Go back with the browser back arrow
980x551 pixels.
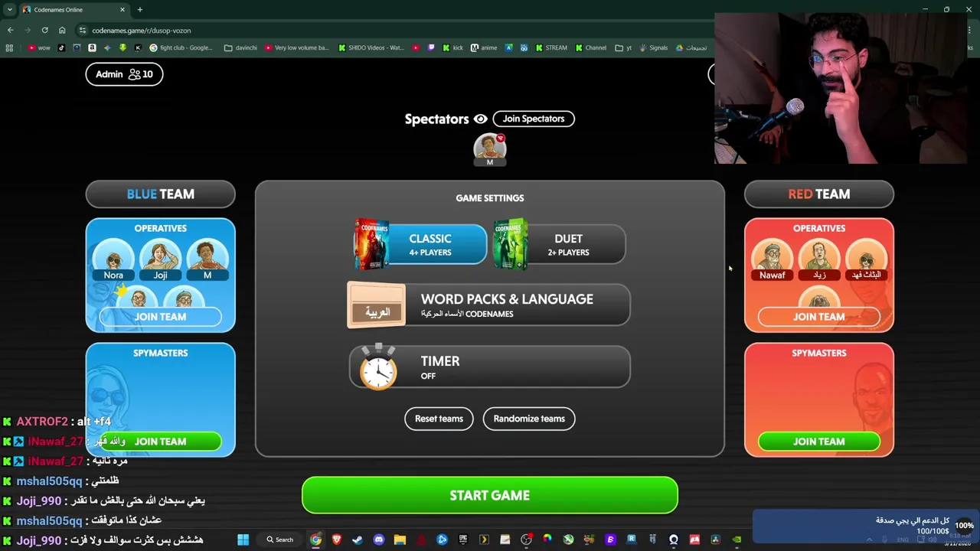pyautogui.click(x=10, y=30)
